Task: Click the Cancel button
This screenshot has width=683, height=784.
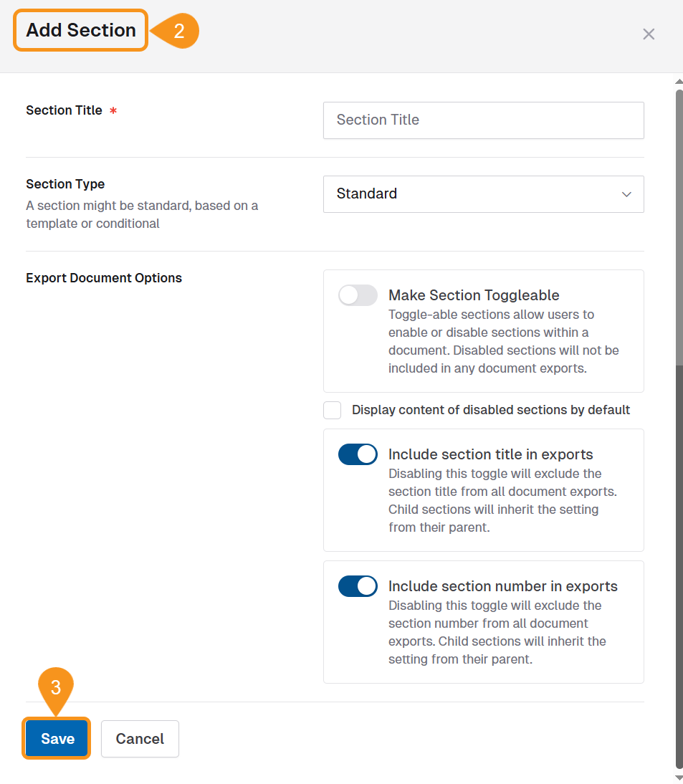Action: pos(140,738)
